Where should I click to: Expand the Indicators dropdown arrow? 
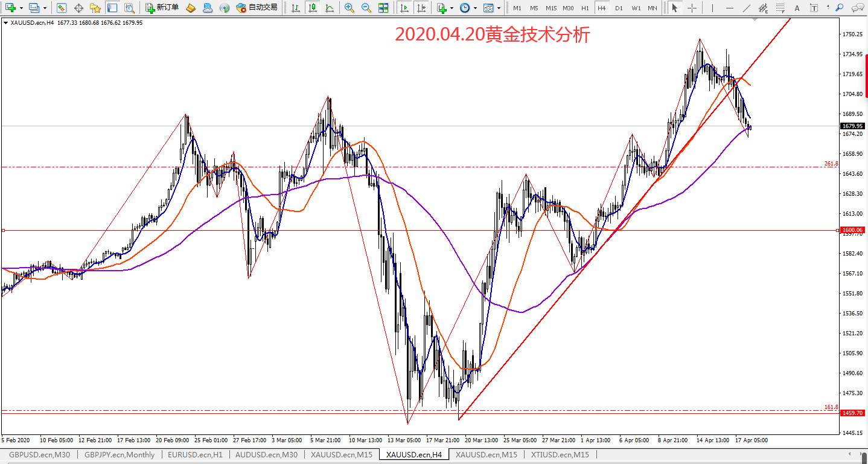[x=452, y=8]
